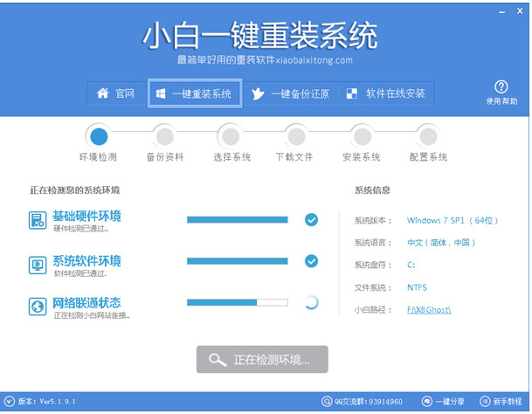Click the bird icon on 一键备份还原
This screenshot has width=532, height=414.
pos(258,93)
